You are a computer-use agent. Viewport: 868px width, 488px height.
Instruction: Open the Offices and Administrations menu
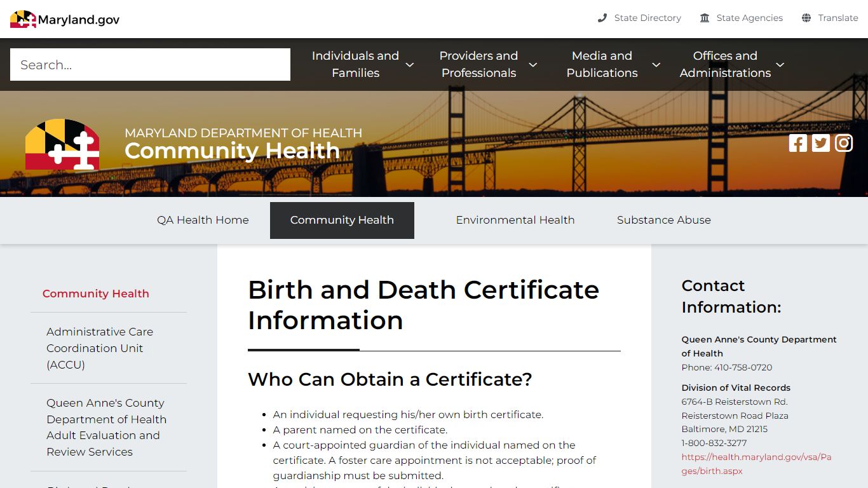click(725, 64)
